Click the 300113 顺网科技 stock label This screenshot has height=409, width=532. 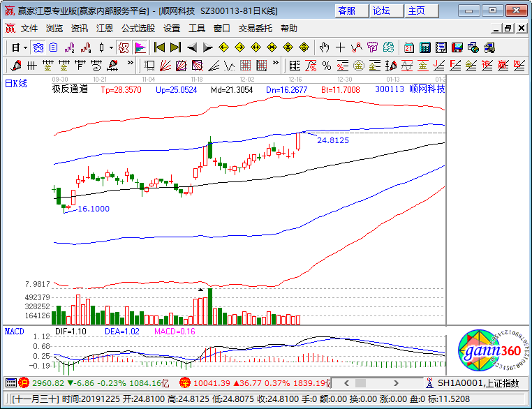[x=410, y=89]
